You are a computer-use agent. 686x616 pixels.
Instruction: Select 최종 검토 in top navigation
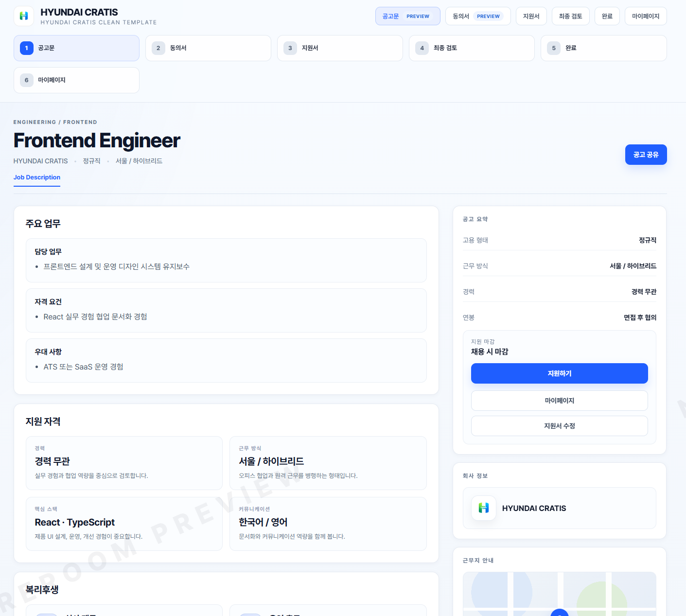point(570,16)
